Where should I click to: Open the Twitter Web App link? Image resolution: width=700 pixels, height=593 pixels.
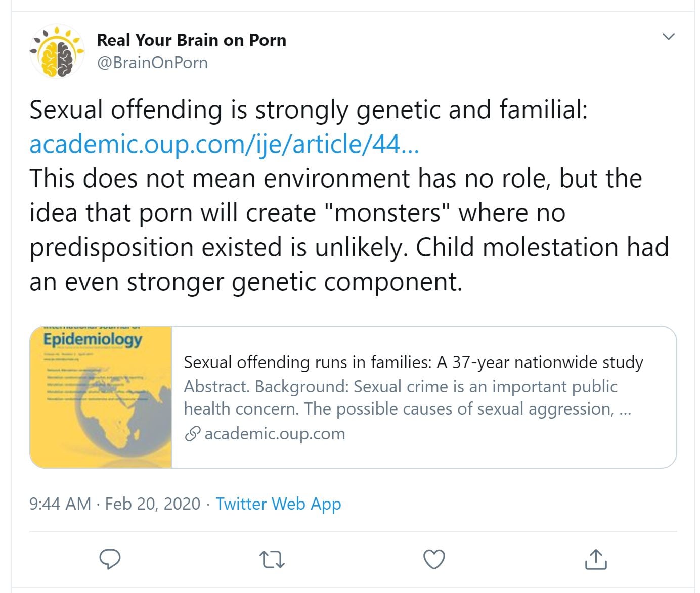pyautogui.click(x=278, y=504)
